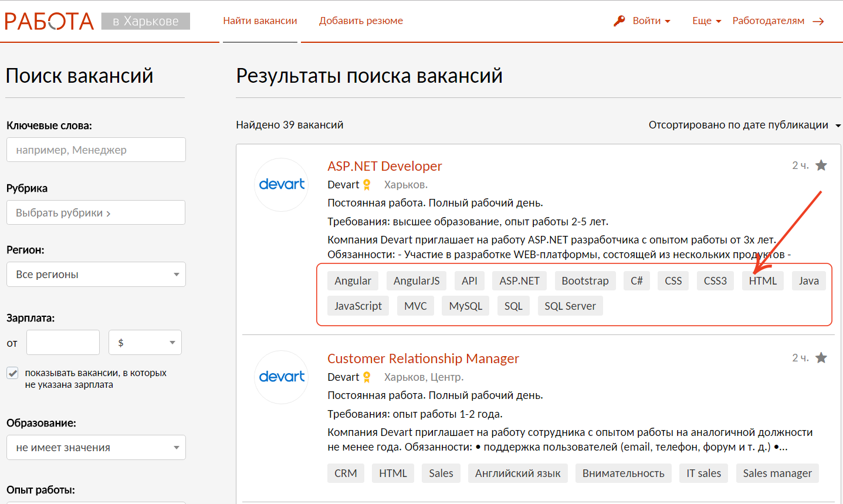The image size is (843, 504).
Task: Click the salary from input field
Action: pos(63,342)
